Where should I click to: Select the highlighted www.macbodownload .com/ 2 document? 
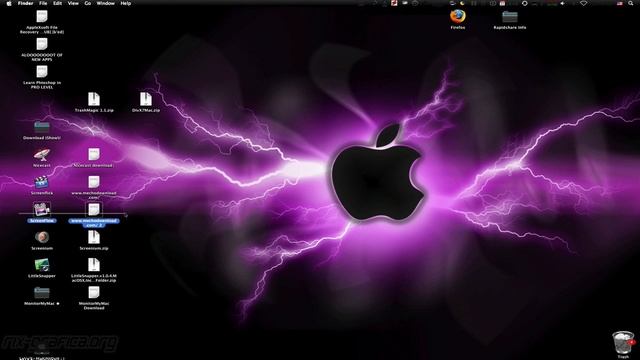pyautogui.click(x=94, y=210)
